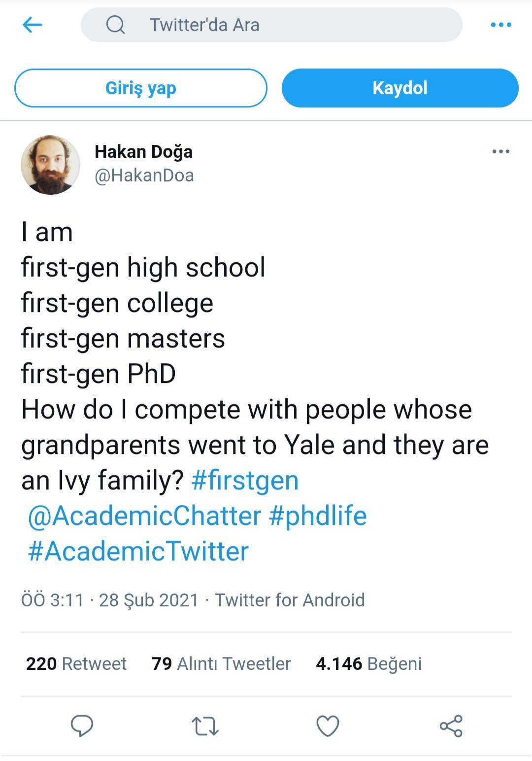This screenshot has height=761, width=532.
Task: Open tweet options three-dot menu
Action: [x=500, y=151]
